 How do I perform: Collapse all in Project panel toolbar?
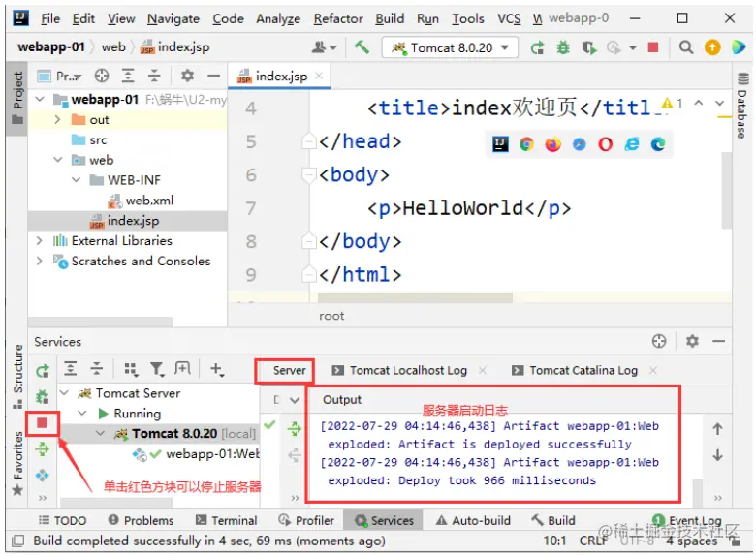[x=154, y=76]
